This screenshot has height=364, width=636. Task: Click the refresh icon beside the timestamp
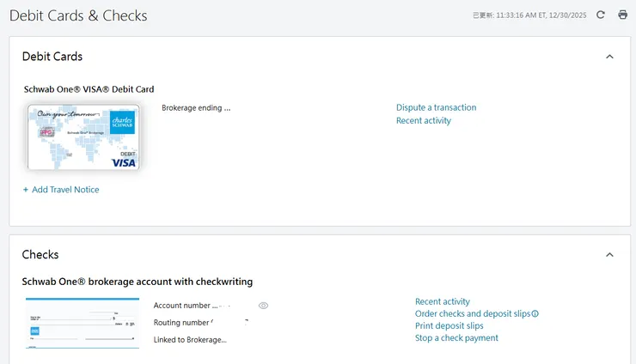601,15
